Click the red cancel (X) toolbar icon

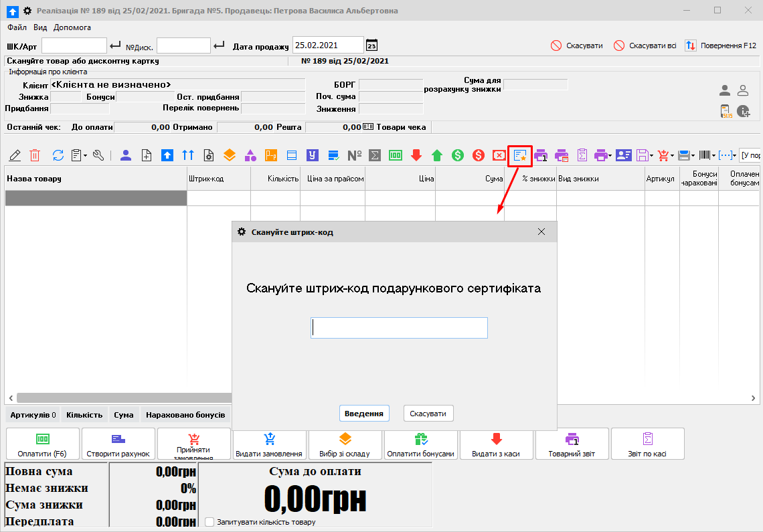(498, 155)
